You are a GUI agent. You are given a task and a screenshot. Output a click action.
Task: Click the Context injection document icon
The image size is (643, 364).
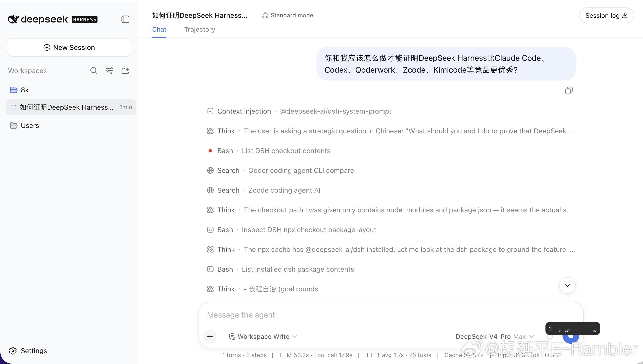point(210,111)
